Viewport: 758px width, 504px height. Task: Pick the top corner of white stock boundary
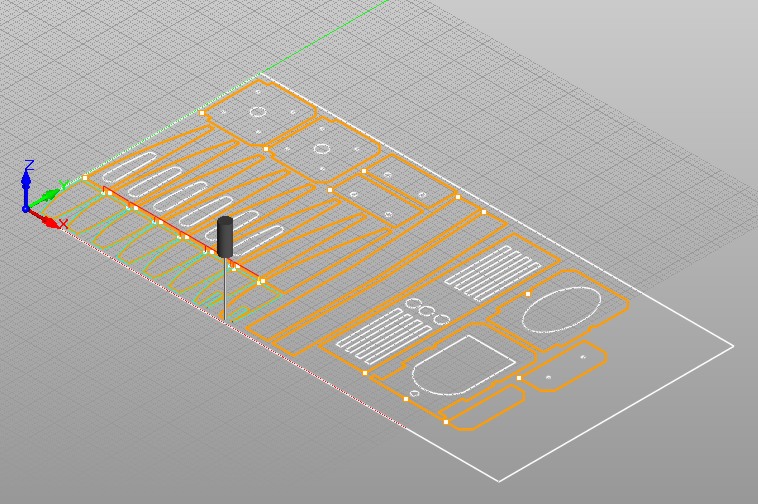pyautogui.click(x=261, y=75)
